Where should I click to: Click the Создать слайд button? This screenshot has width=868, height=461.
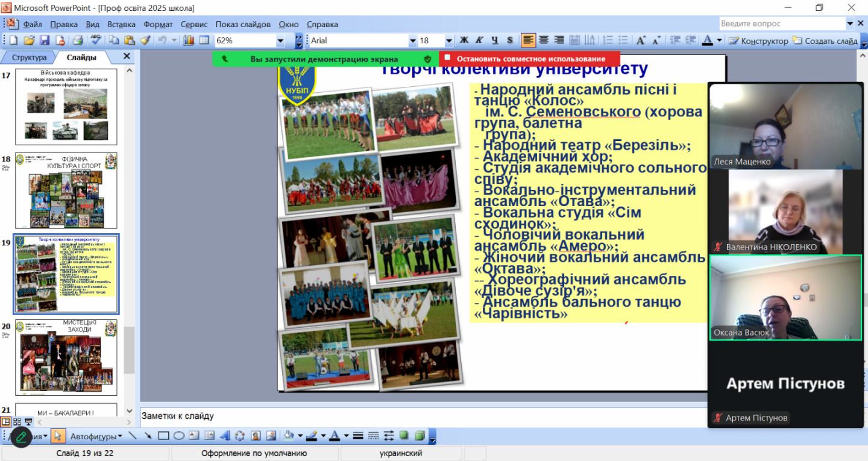pos(825,40)
